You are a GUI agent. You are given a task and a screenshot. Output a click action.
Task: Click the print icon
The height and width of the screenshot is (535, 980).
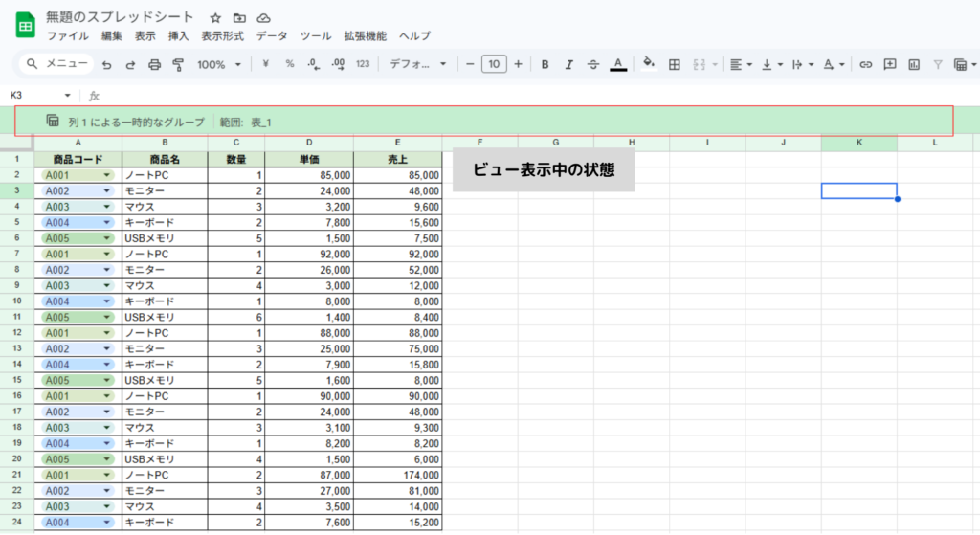pos(154,65)
